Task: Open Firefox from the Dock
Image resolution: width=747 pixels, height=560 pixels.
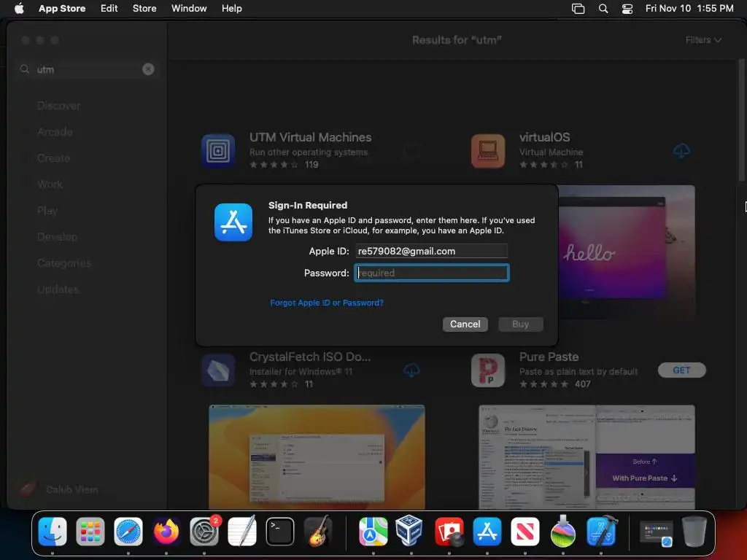Action: (166, 532)
